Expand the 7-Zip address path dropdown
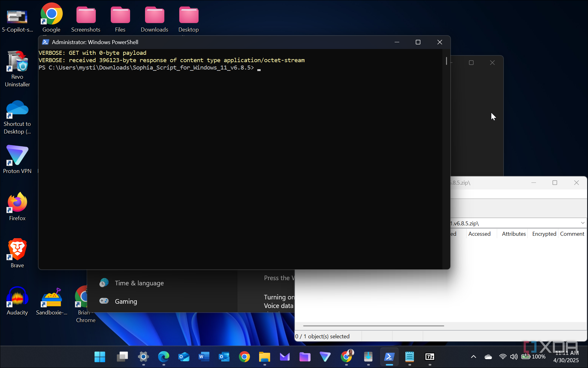Viewport: 588px width, 368px height. (582, 223)
